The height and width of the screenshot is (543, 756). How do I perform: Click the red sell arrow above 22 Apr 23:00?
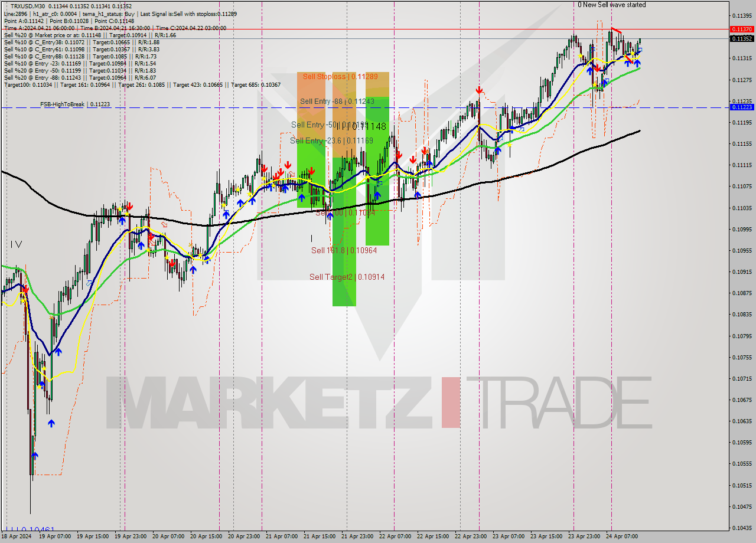click(479, 90)
